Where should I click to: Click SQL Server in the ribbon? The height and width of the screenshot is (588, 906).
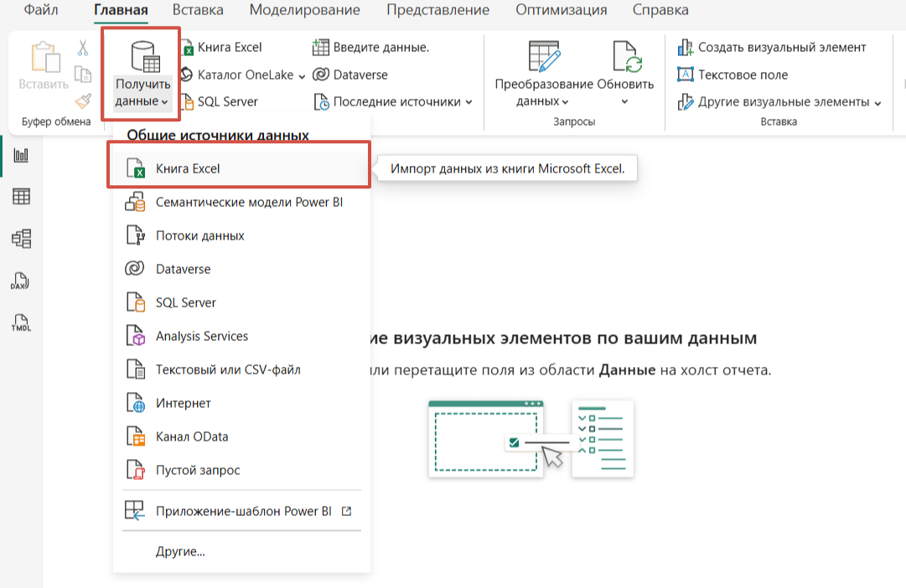click(x=220, y=101)
